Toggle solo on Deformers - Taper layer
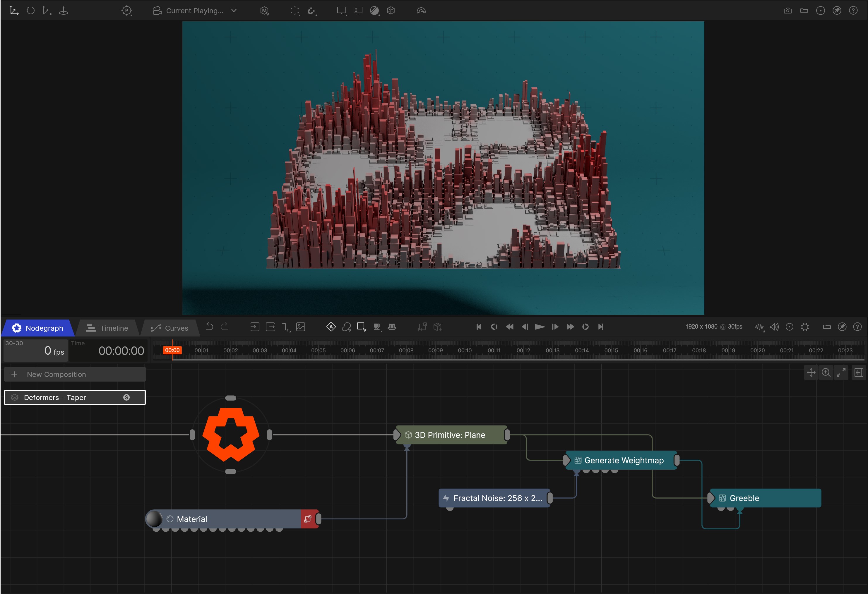The width and height of the screenshot is (868, 594). pyautogui.click(x=126, y=398)
